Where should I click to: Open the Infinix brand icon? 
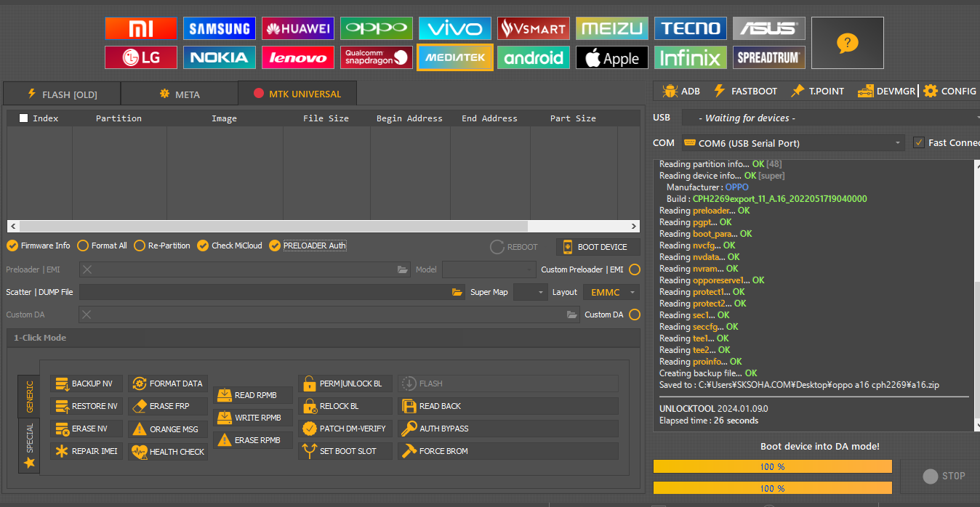(691, 57)
